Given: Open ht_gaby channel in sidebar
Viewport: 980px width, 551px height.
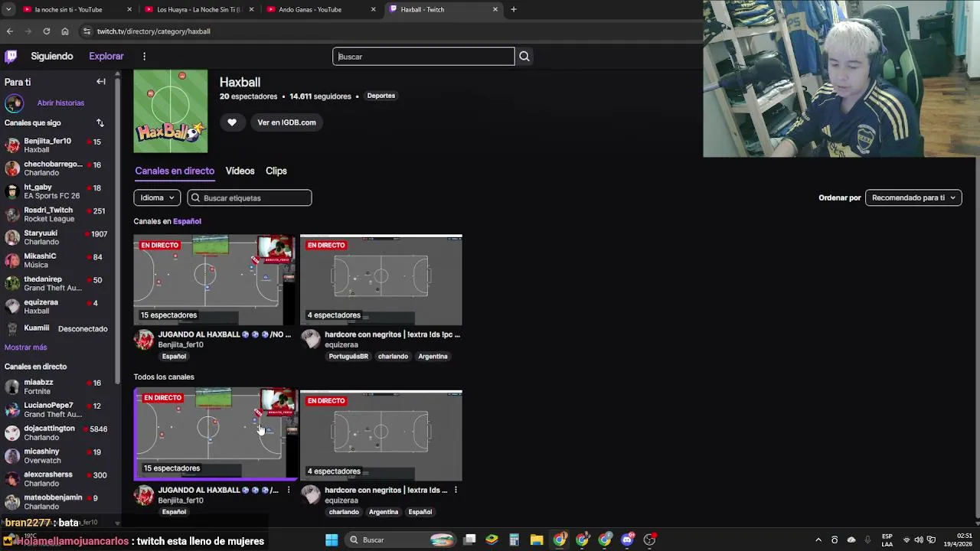Looking at the screenshot, I should pos(57,191).
